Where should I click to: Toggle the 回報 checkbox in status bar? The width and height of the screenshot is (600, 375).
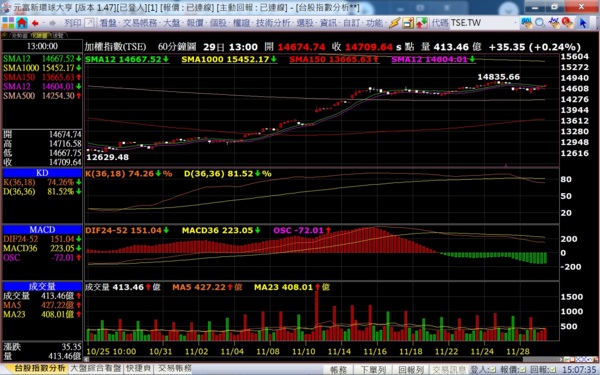[x=553, y=370]
